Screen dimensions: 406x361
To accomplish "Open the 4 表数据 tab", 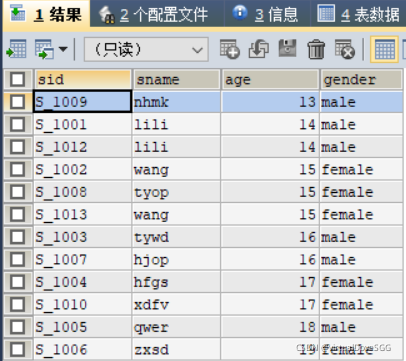I will 359,14.
